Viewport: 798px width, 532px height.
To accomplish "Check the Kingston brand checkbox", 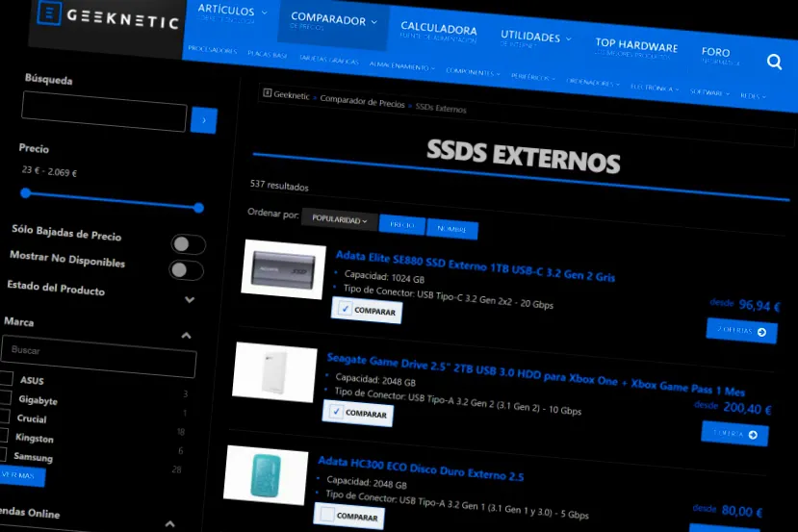I will [x=3, y=435].
